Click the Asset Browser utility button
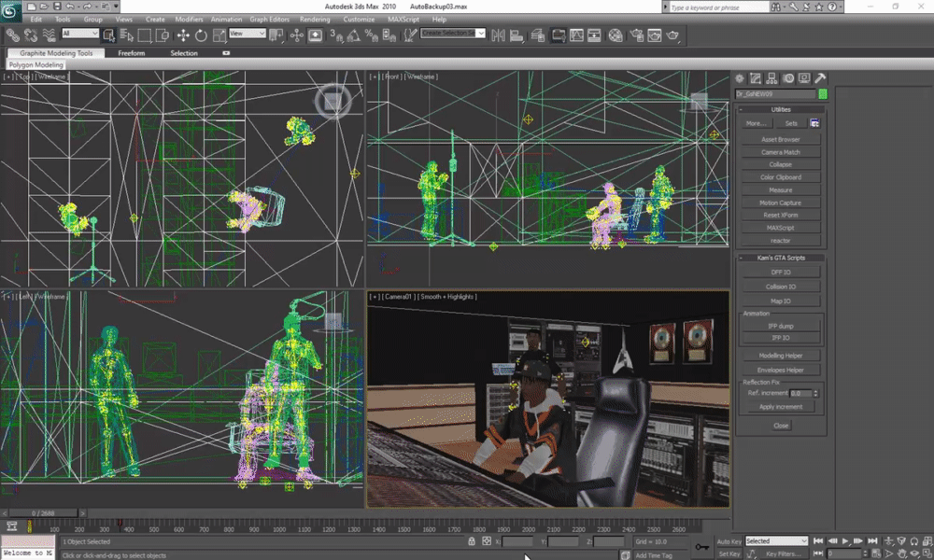This screenshot has height=560, width=934. point(780,139)
